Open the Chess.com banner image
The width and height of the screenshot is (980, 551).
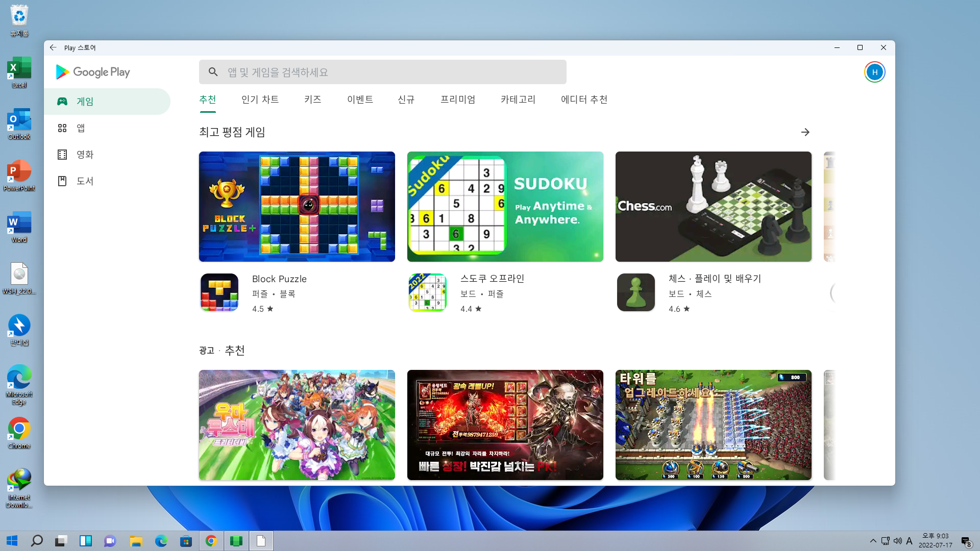pos(714,207)
